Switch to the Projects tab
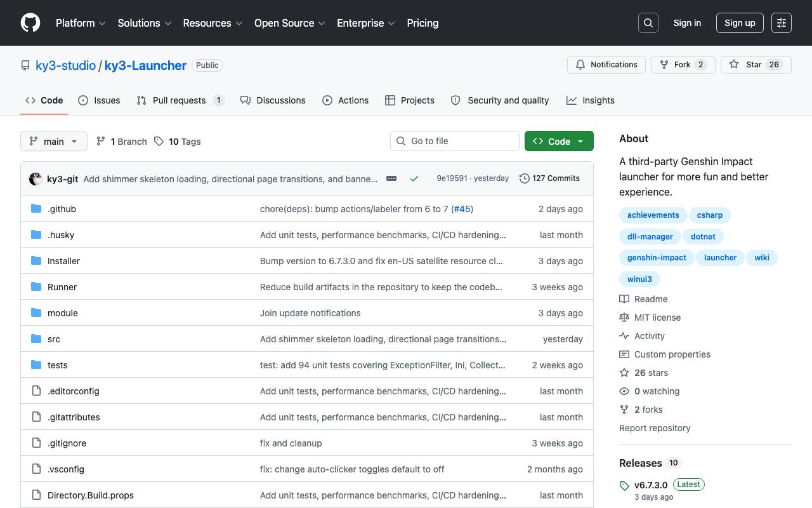 410,100
